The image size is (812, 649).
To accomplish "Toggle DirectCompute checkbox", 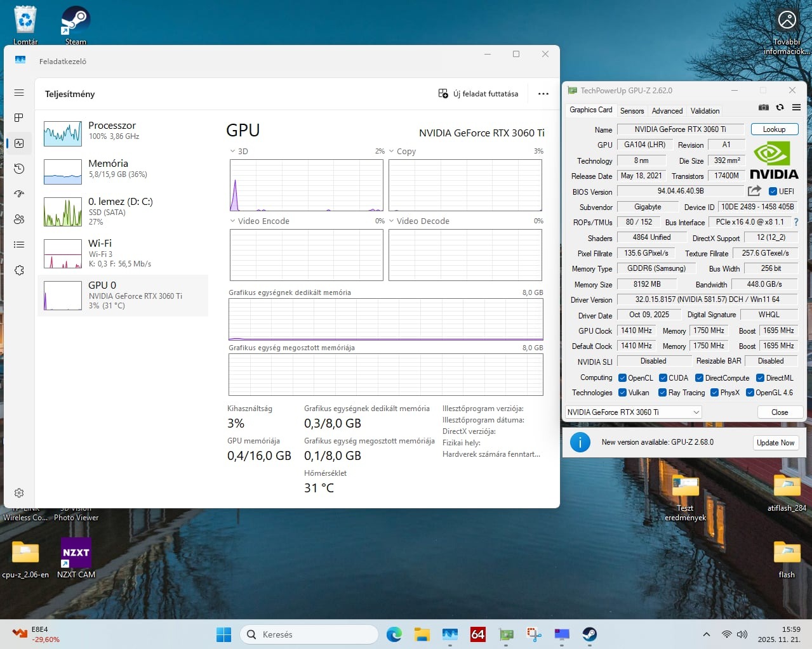I will [x=699, y=377].
